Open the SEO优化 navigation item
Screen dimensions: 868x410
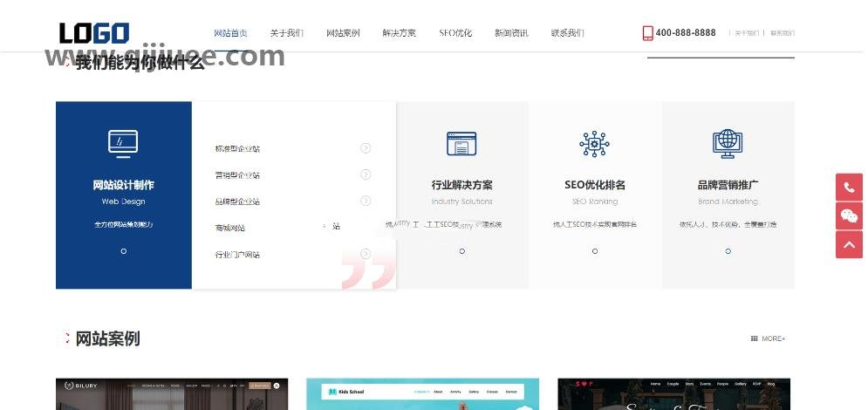[x=455, y=33]
